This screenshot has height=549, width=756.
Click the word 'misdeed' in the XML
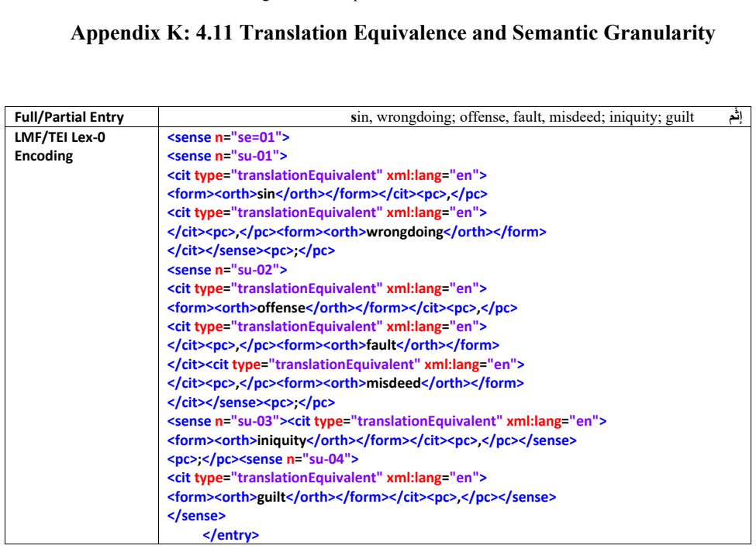coord(393,384)
